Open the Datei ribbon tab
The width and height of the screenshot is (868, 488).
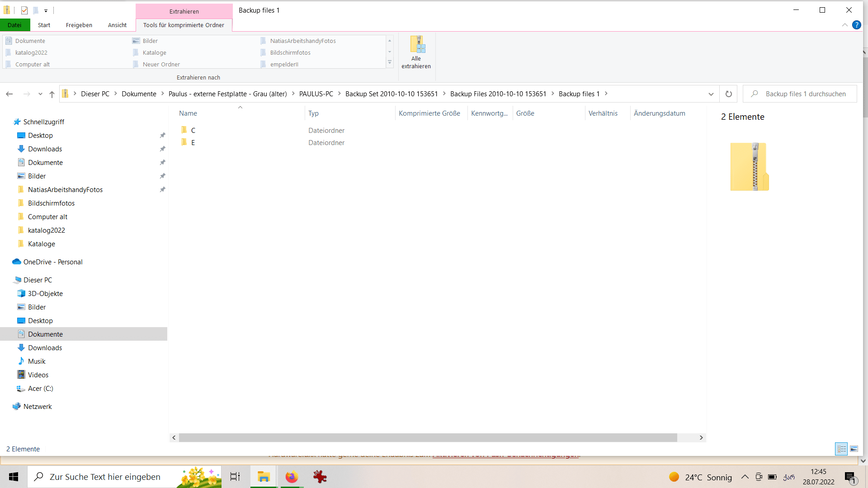(14, 25)
